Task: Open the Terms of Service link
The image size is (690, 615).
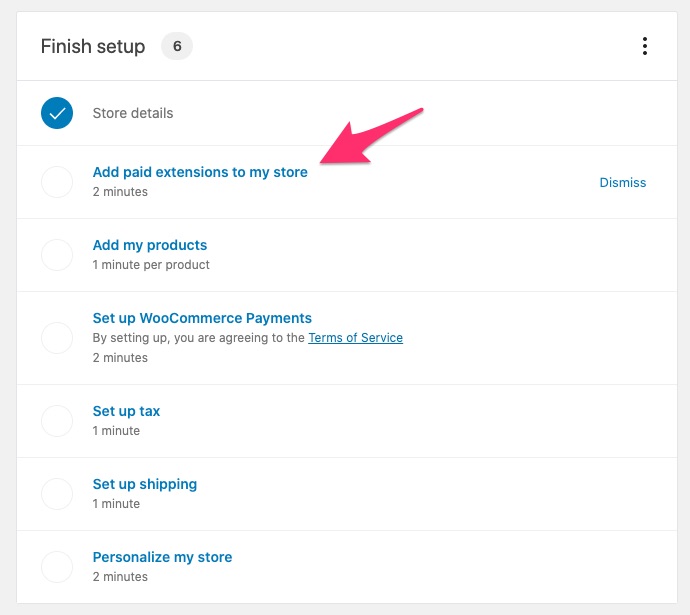Action: (356, 337)
